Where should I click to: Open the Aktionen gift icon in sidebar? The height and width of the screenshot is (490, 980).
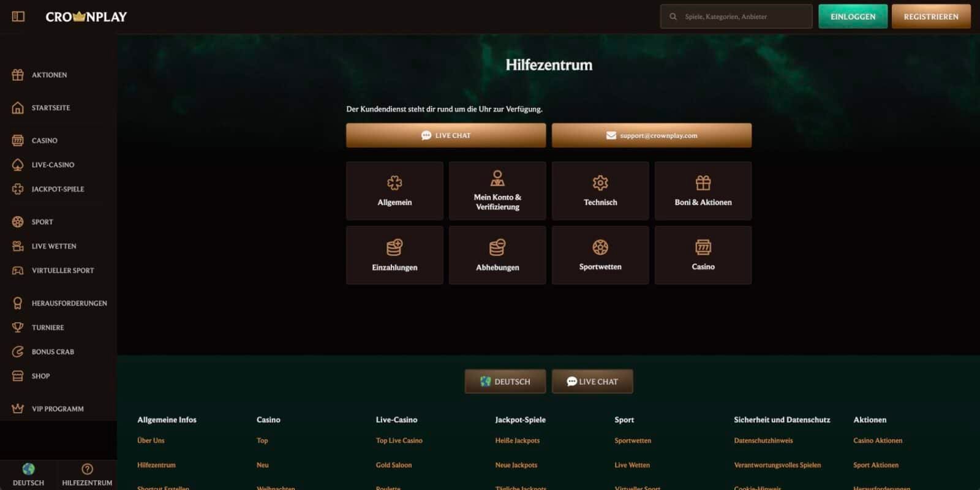[x=18, y=75]
